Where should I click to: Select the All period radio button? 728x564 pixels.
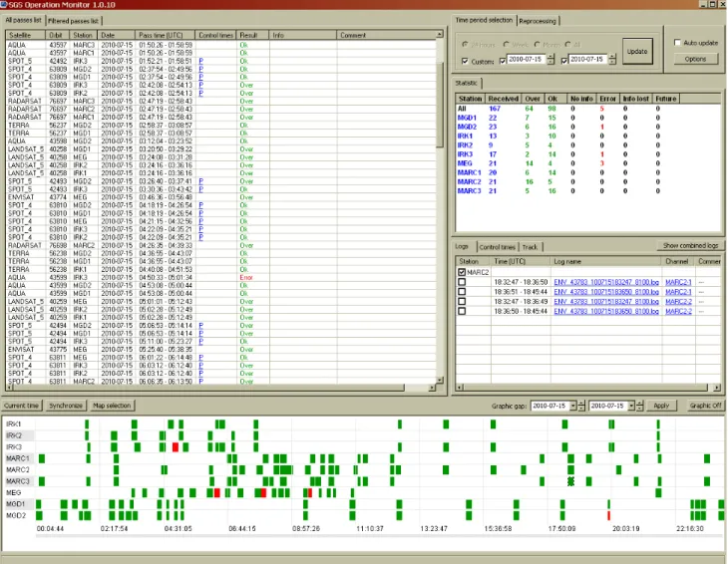tap(567, 45)
